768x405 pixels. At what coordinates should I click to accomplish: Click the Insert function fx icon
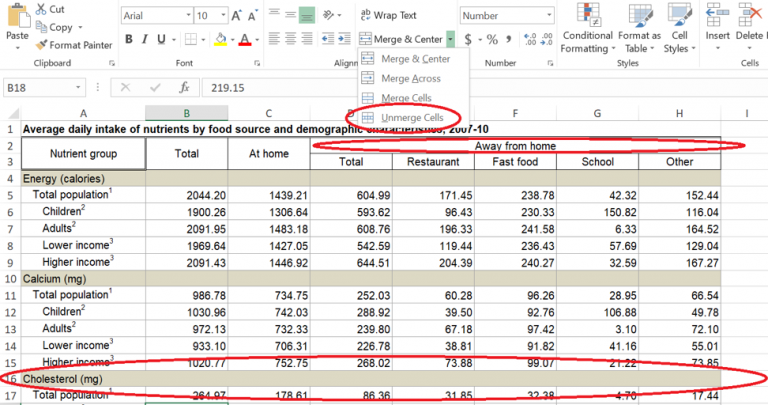coord(183,87)
